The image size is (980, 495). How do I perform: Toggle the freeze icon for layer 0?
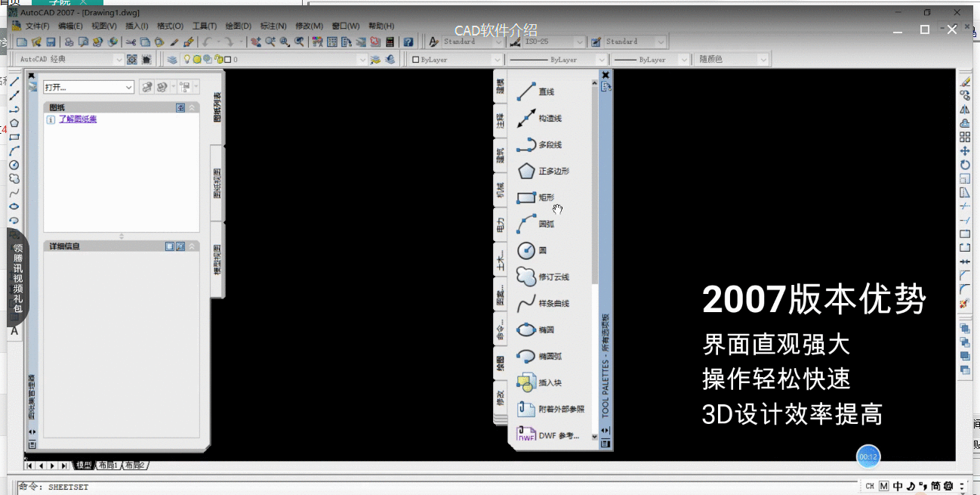tap(196, 59)
